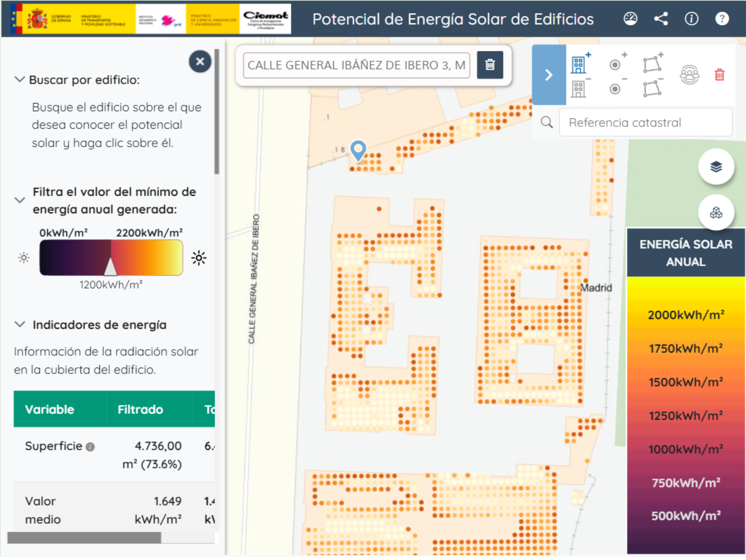Open the energy community icon
This screenshot has height=560, width=746.
point(689,75)
